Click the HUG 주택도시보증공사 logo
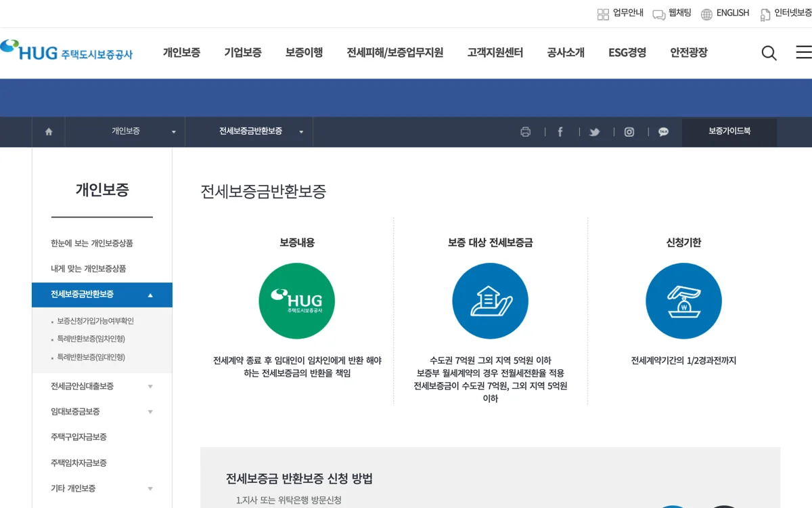The image size is (812, 508). click(x=66, y=51)
